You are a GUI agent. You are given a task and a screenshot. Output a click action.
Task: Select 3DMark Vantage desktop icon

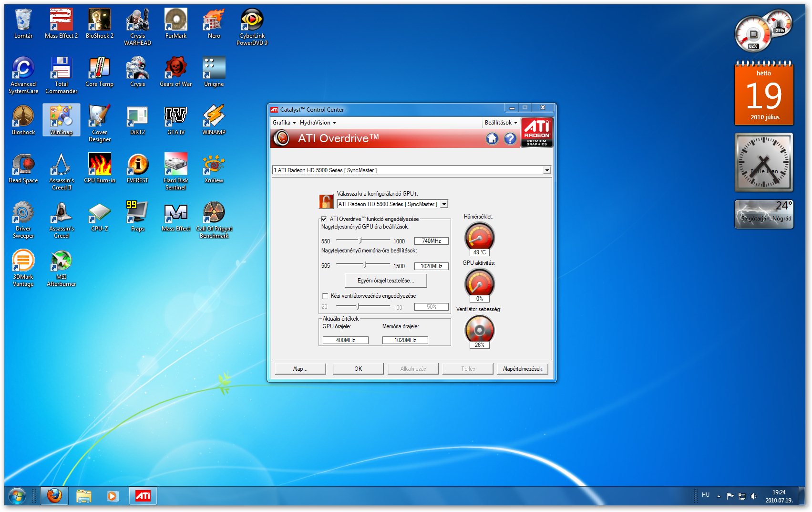23,269
